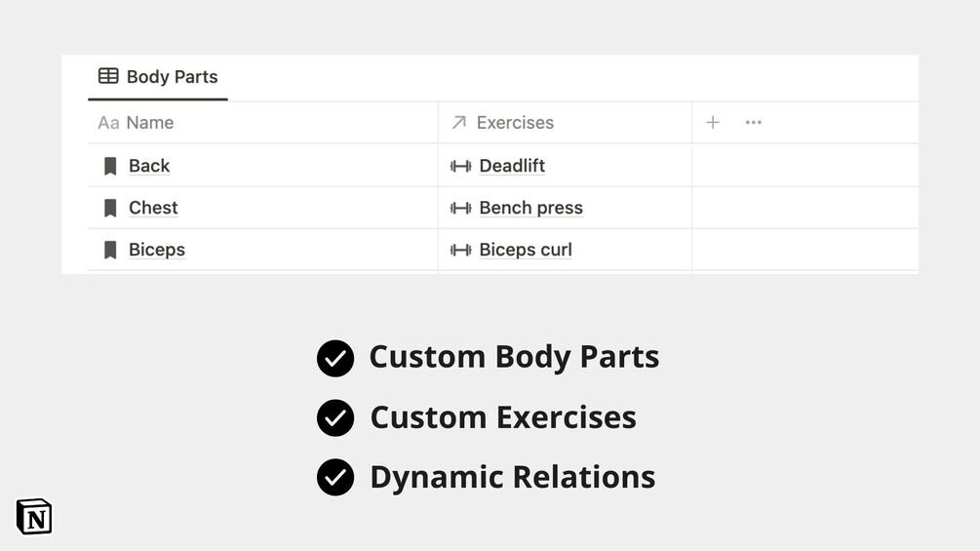The height and width of the screenshot is (551, 980).
Task: Click the dumbbell icon next to Deadlift
Action: pos(460,166)
